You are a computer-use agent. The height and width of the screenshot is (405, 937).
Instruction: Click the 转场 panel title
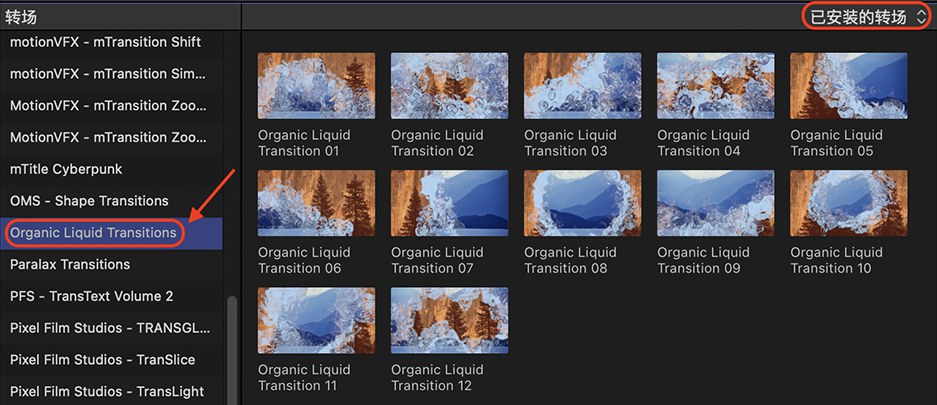[x=21, y=17]
